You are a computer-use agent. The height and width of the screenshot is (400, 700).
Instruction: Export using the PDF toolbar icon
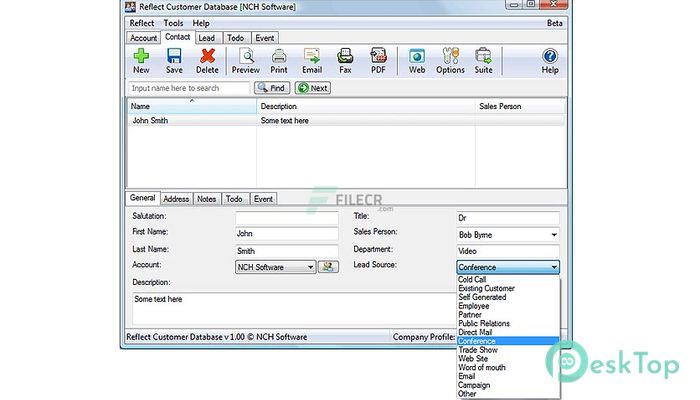[x=378, y=61]
